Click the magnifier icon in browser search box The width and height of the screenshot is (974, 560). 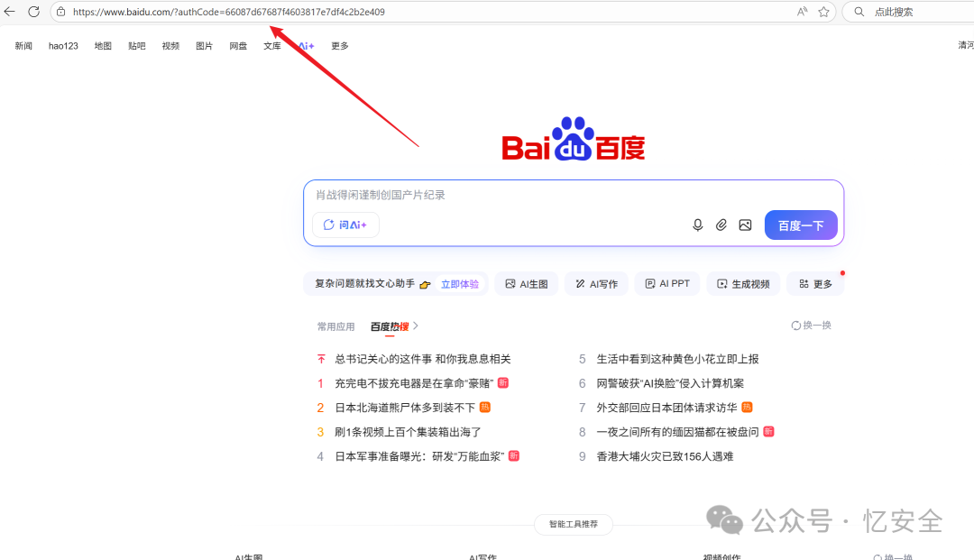tap(859, 11)
